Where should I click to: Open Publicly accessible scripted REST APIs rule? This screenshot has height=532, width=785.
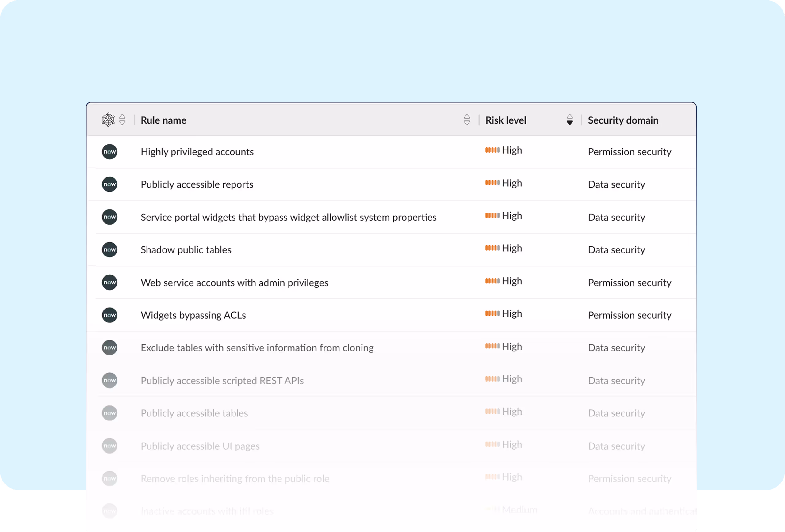click(222, 380)
